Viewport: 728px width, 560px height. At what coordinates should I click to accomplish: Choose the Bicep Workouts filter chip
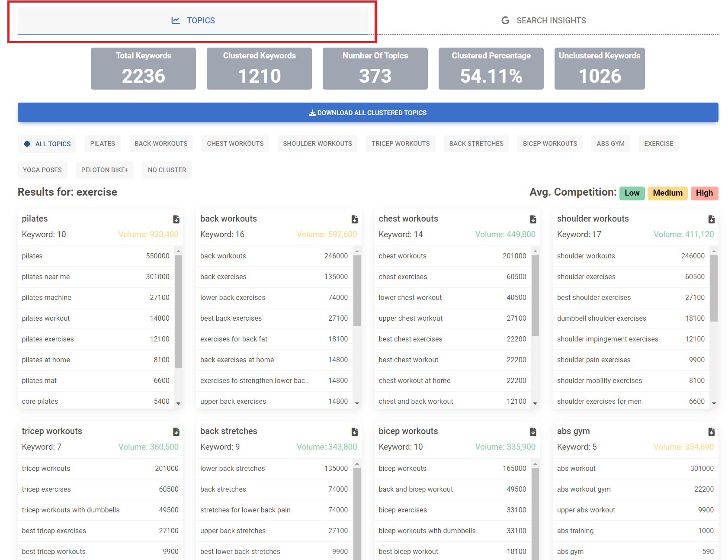click(550, 144)
